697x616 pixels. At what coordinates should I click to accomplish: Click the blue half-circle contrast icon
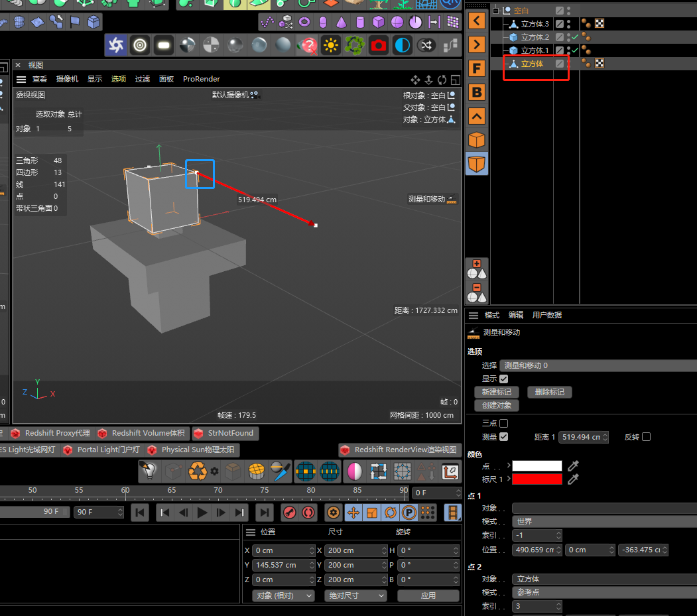[x=403, y=45]
